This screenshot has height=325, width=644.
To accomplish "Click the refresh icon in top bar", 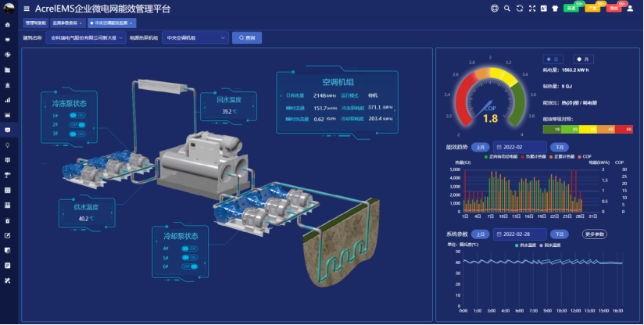I will click(521, 9).
